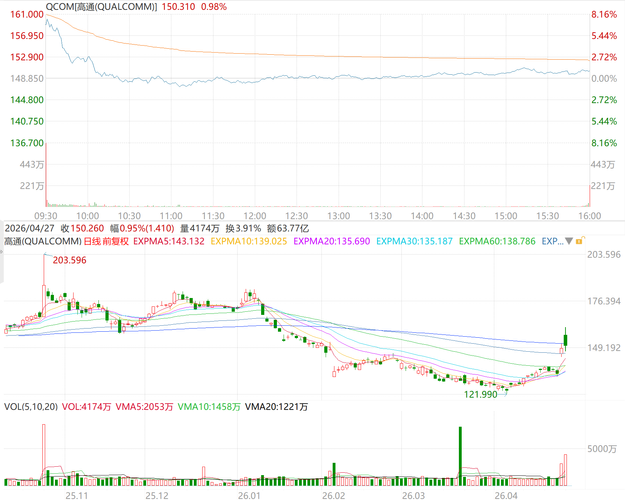Screen dimensions: 625x500
Task: Click the 额63.77亿 amount value
Action: (x=288, y=228)
